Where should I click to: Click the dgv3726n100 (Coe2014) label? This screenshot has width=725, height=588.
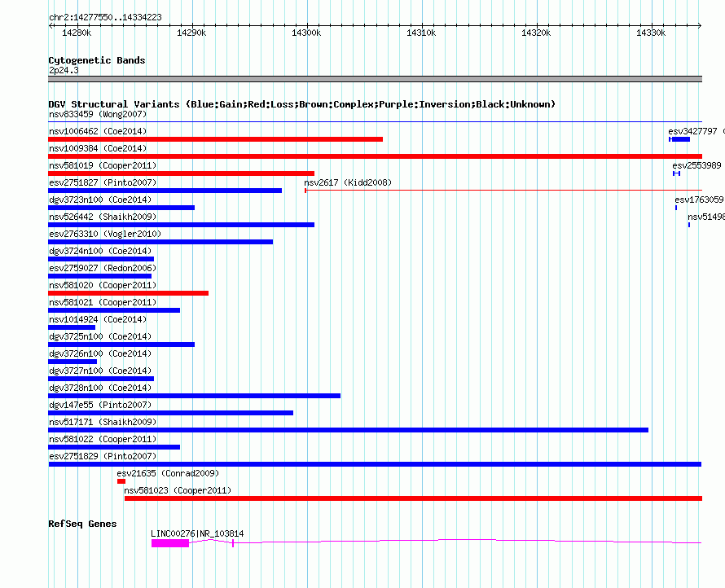pos(100,353)
